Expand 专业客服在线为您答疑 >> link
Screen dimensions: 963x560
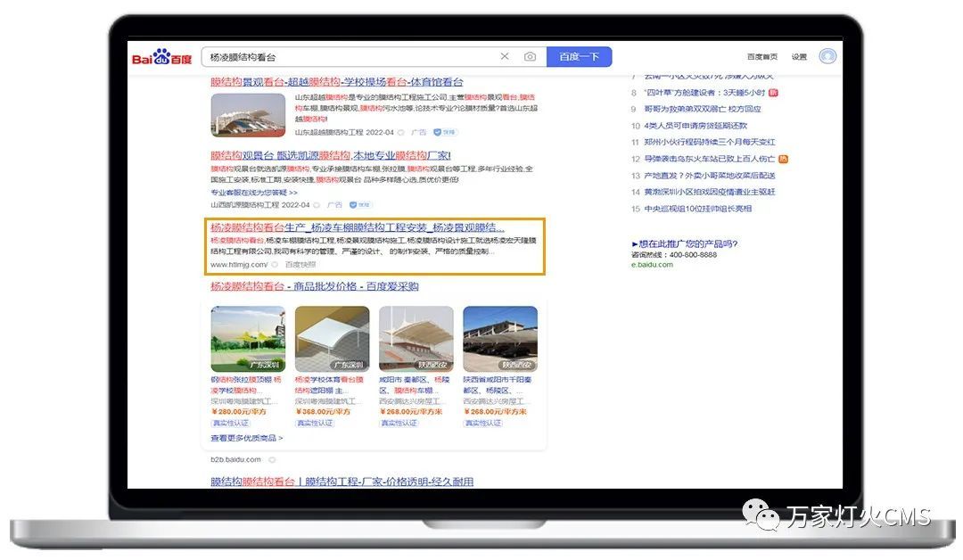254,192
